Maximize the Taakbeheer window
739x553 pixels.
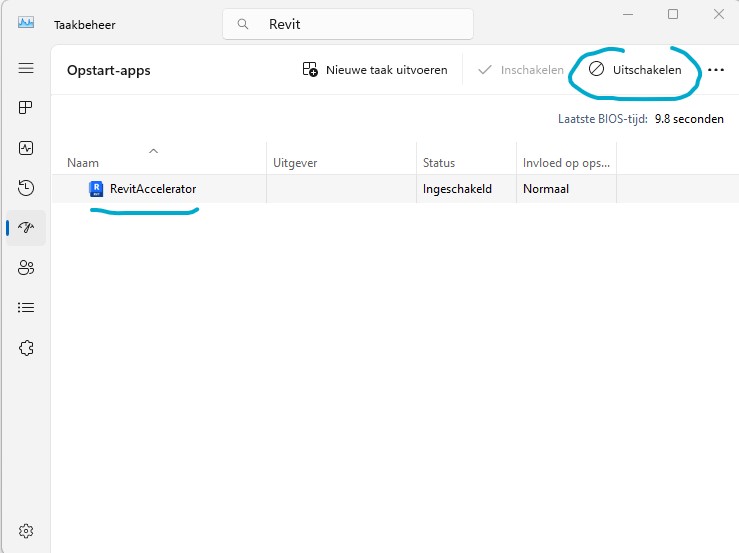pos(673,14)
